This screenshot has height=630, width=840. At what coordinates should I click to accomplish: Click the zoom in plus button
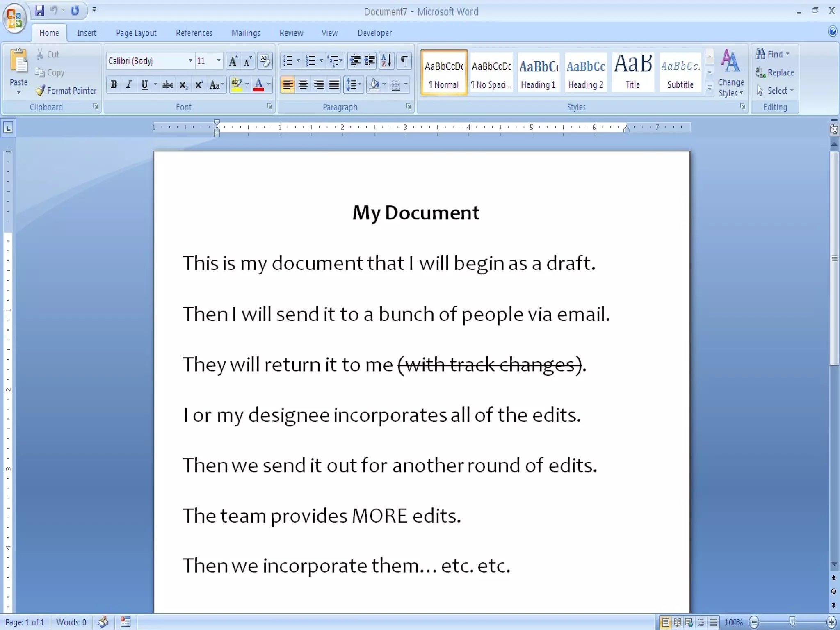tap(831, 622)
